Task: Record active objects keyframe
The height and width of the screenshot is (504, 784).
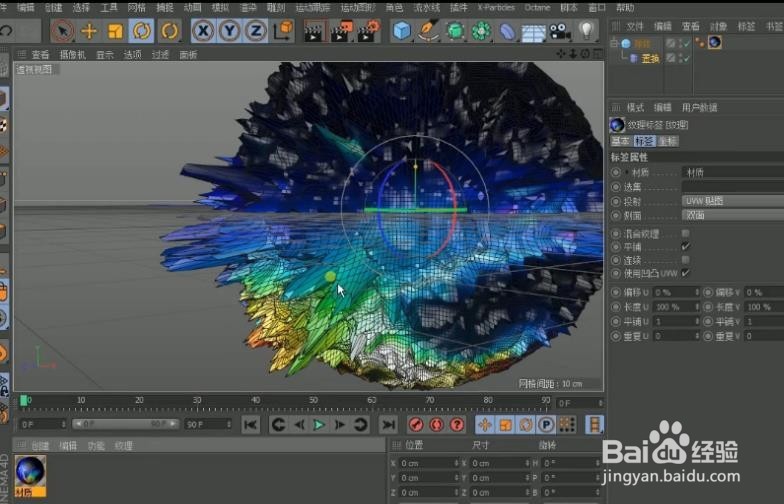Action: [x=416, y=424]
